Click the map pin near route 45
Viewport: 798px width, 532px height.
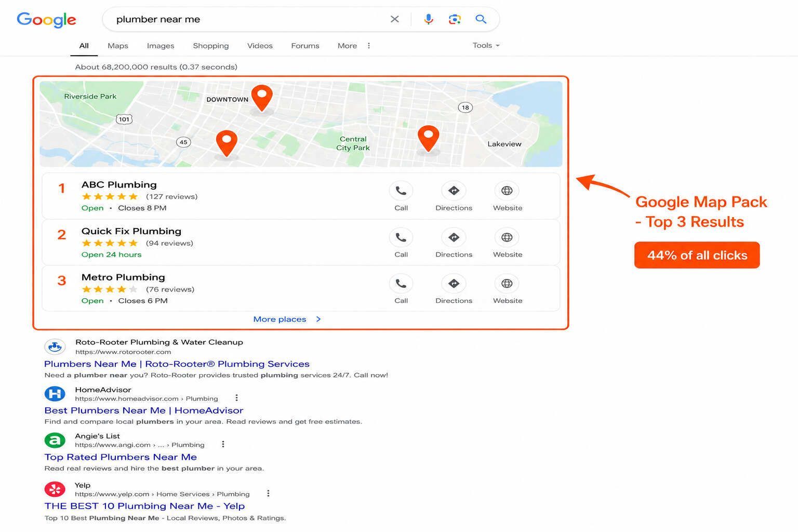click(x=227, y=143)
